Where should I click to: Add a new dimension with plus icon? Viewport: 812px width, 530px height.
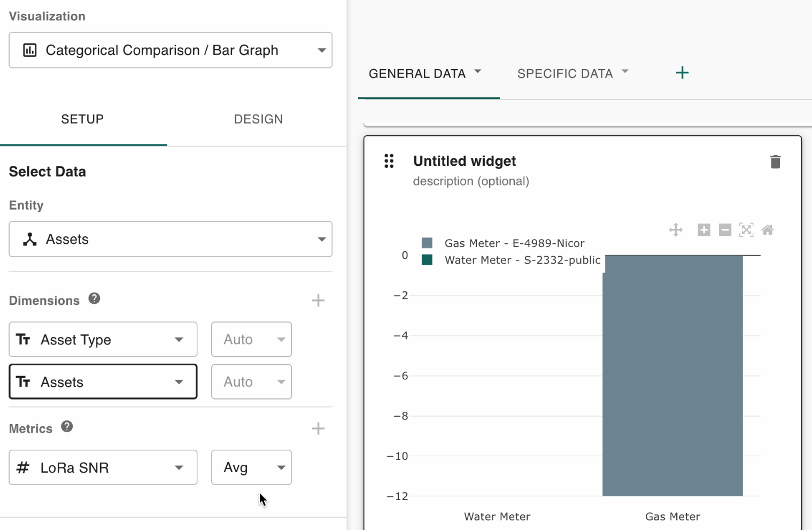coord(318,301)
